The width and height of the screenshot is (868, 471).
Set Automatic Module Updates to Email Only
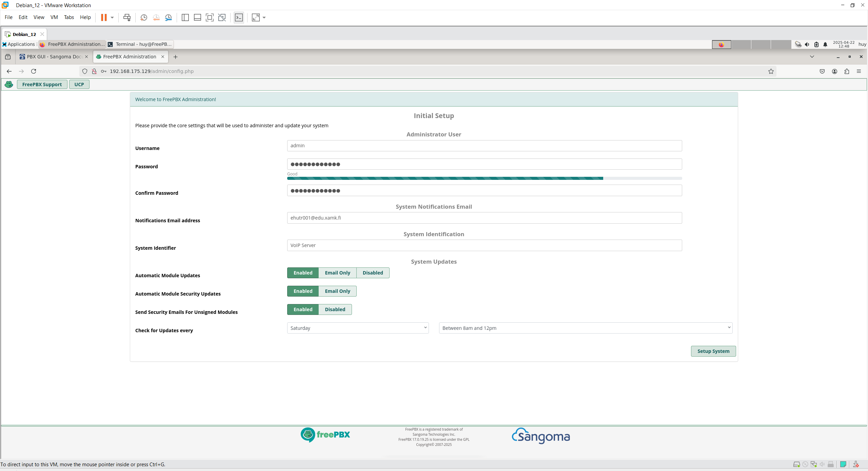click(337, 273)
